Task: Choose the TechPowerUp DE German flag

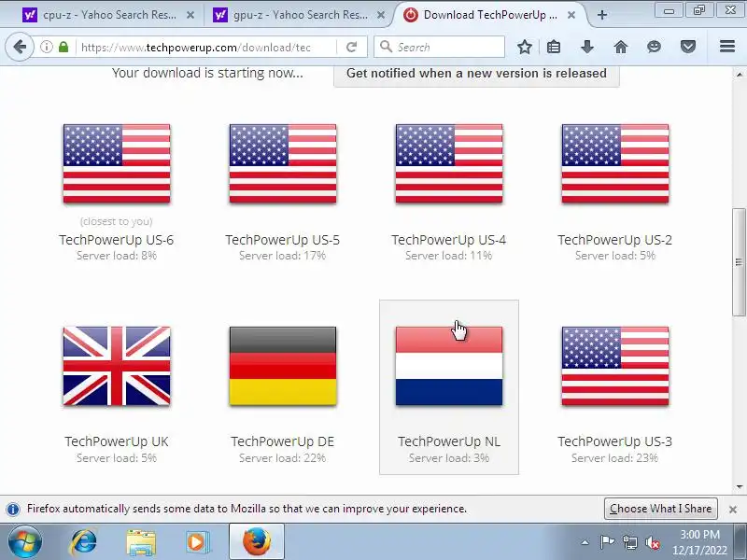Action: [x=283, y=366]
